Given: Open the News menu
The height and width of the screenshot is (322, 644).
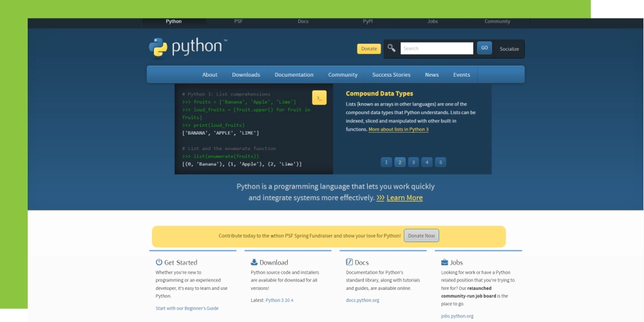Looking at the screenshot, I should [432, 75].
